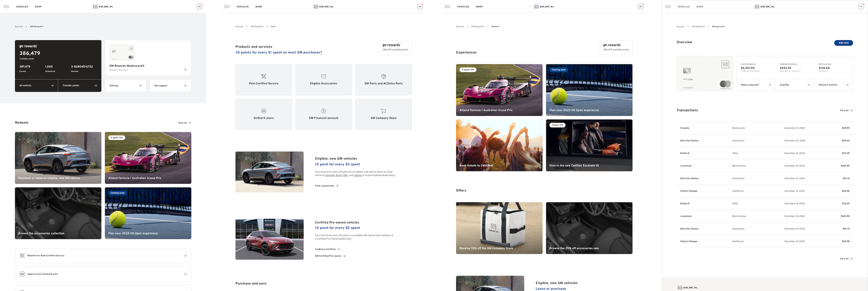
Task: Click Buick logo in Earn page header
Action: pos(324,7)
